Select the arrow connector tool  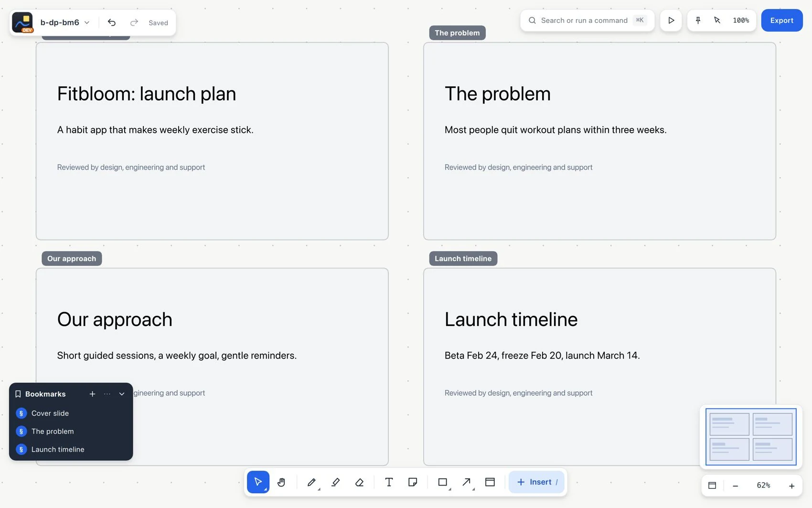point(467,482)
